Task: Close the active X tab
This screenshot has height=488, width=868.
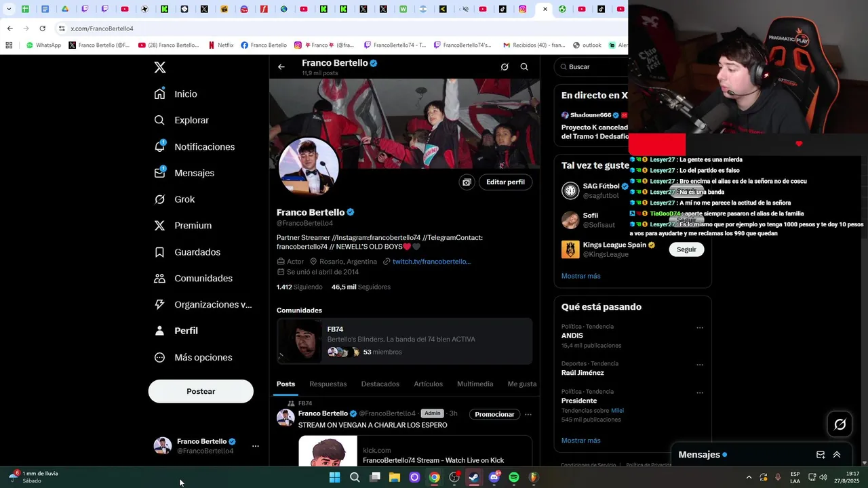Action: click(x=545, y=9)
